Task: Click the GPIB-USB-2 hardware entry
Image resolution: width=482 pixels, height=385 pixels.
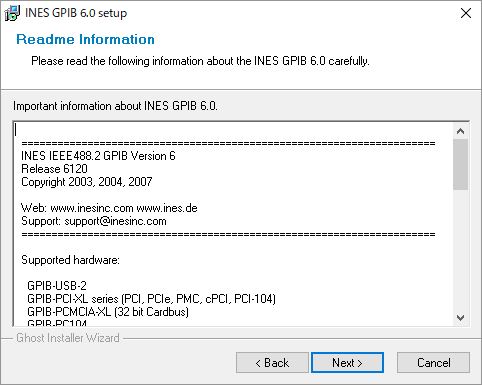Action: [x=57, y=286]
